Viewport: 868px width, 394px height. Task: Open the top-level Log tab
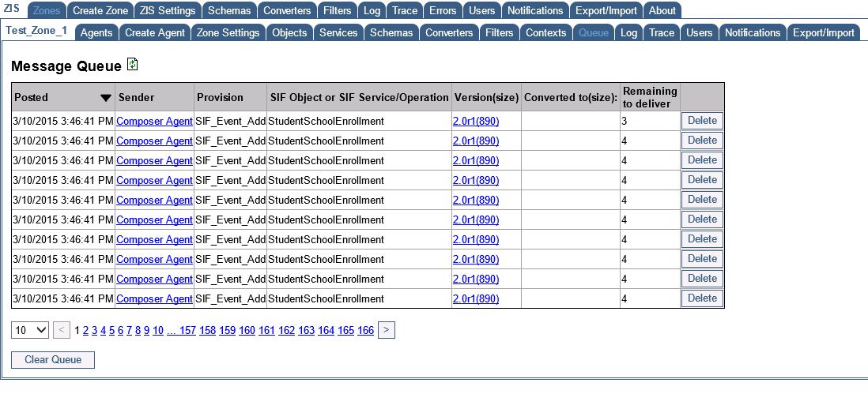click(372, 10)
